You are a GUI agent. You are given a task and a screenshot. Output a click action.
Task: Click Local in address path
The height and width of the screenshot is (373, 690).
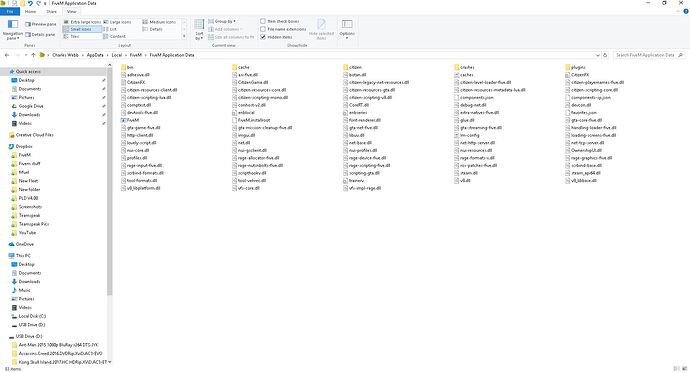117,55
